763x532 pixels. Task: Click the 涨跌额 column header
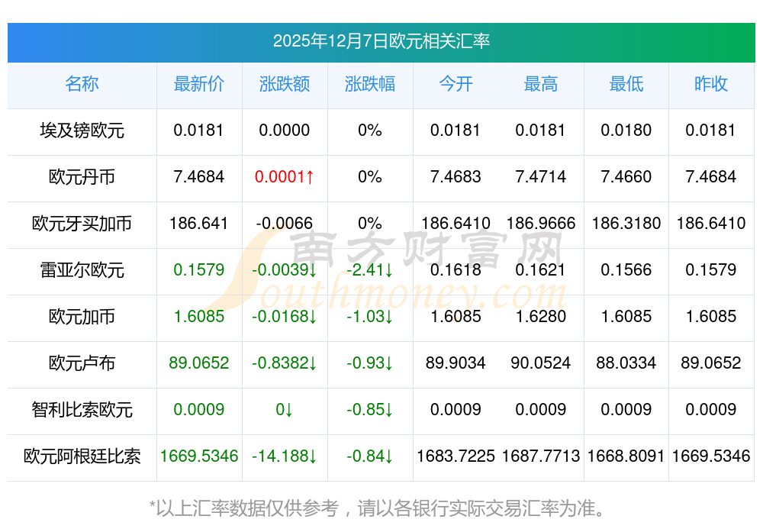[x=285, y=84]
